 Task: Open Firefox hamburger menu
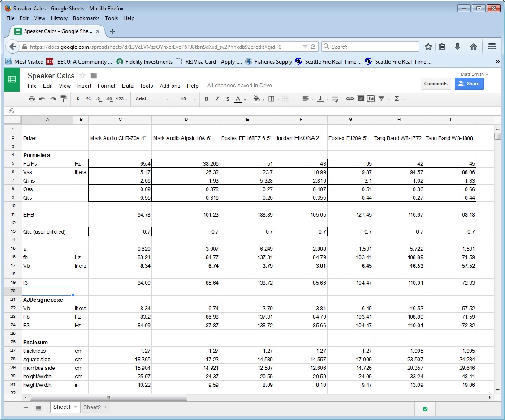[492, 47]
